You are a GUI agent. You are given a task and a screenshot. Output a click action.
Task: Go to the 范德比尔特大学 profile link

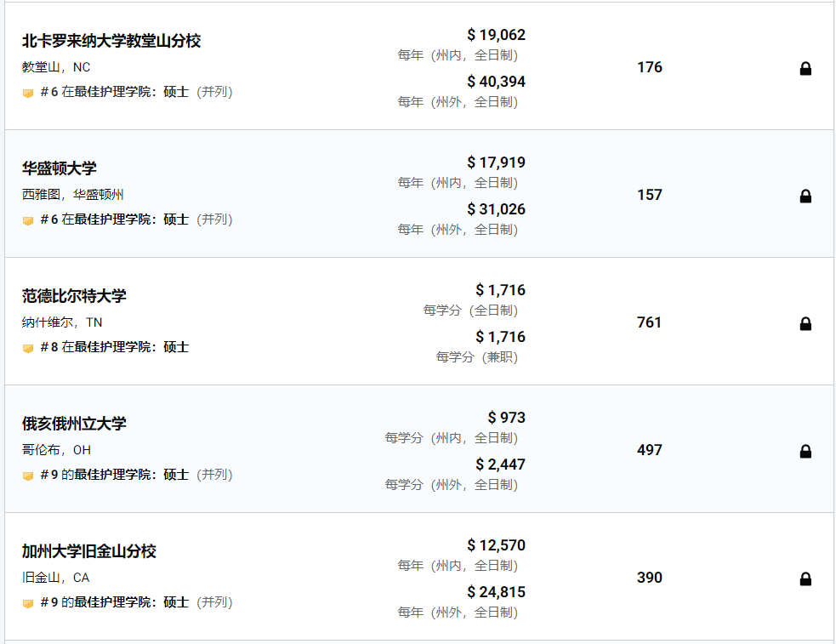coord(74,296)
